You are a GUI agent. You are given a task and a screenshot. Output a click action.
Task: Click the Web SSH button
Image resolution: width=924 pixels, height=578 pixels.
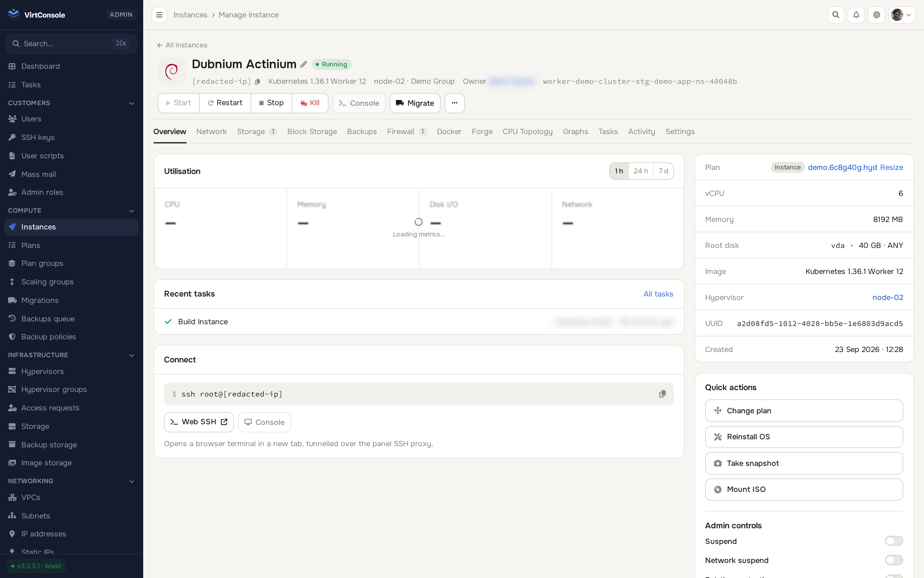[199, 422]
